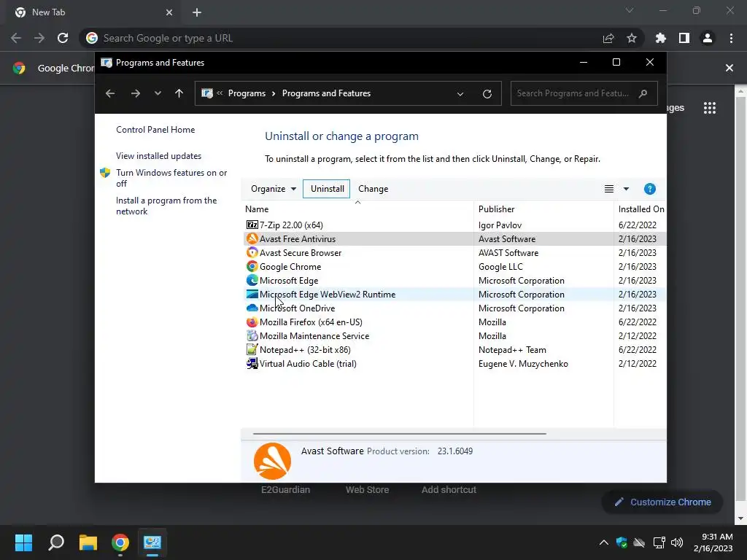Select Microsoft Edge icon in program list
Screen dimensions: 747x560
click(252, 280)
